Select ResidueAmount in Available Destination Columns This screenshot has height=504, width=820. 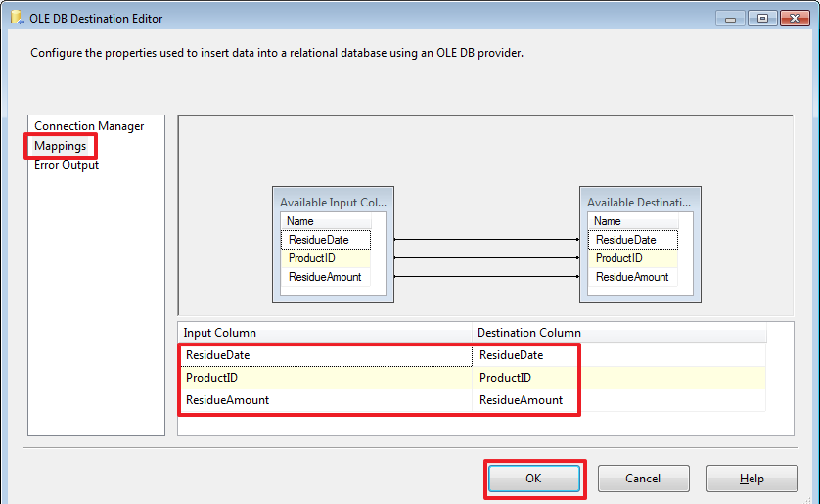(x=633, y=277)
